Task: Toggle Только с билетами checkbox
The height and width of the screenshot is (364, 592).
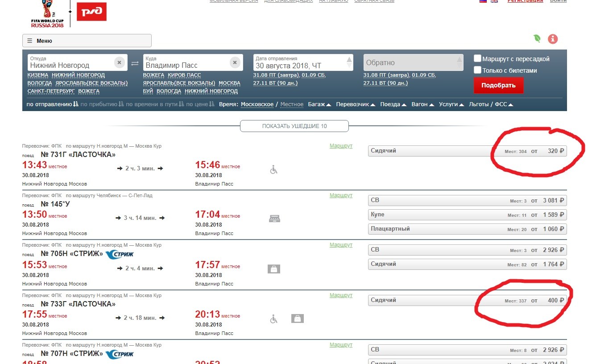Action: point(477,70)
